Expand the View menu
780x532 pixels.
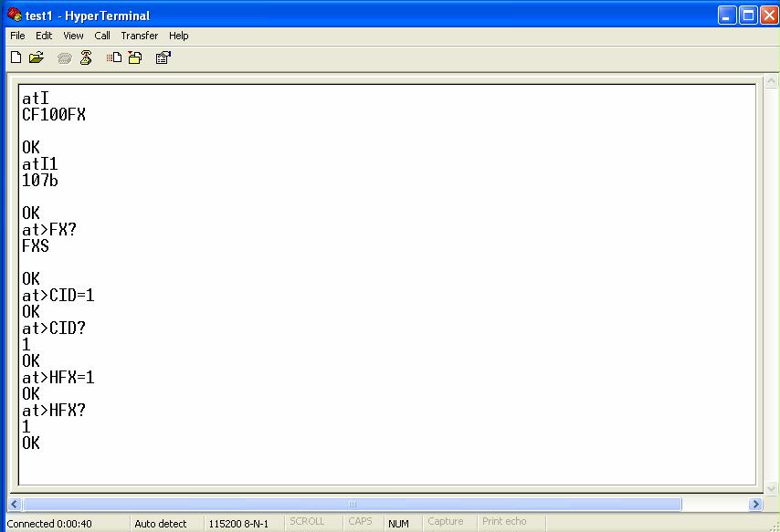point(73,36)
